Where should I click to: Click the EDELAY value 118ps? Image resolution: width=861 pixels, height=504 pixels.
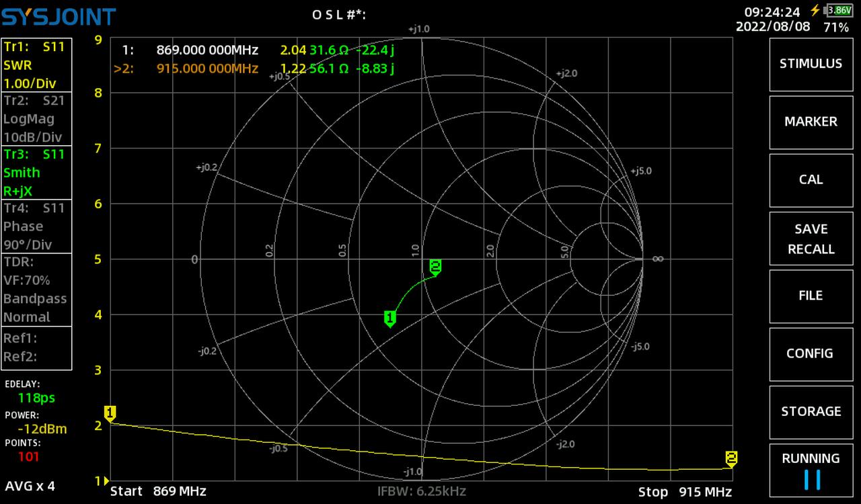tap(36, 398)
